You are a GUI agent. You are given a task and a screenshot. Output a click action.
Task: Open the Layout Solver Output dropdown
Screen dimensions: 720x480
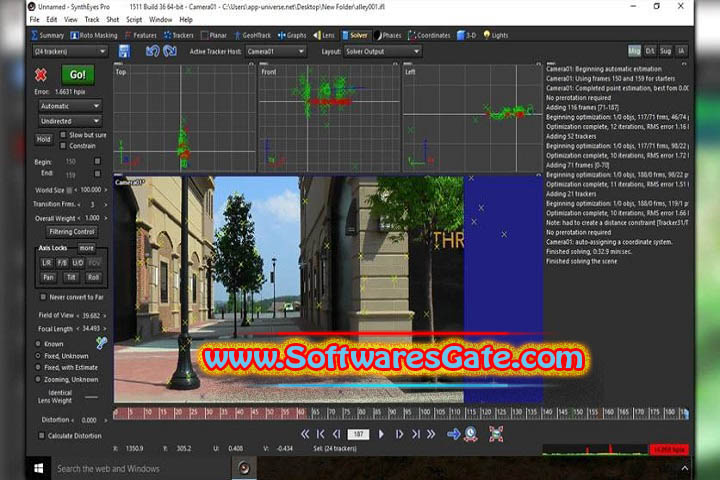click(382, 51)
